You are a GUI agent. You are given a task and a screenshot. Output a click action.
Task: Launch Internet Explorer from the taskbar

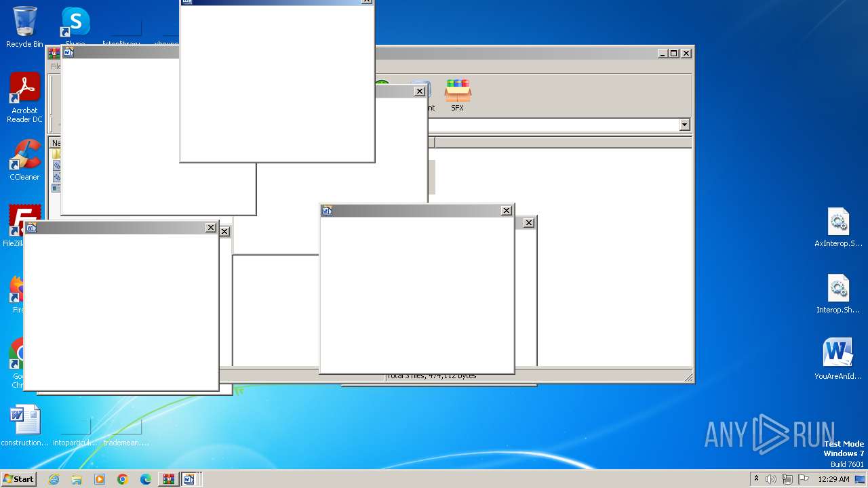point(54,479)
